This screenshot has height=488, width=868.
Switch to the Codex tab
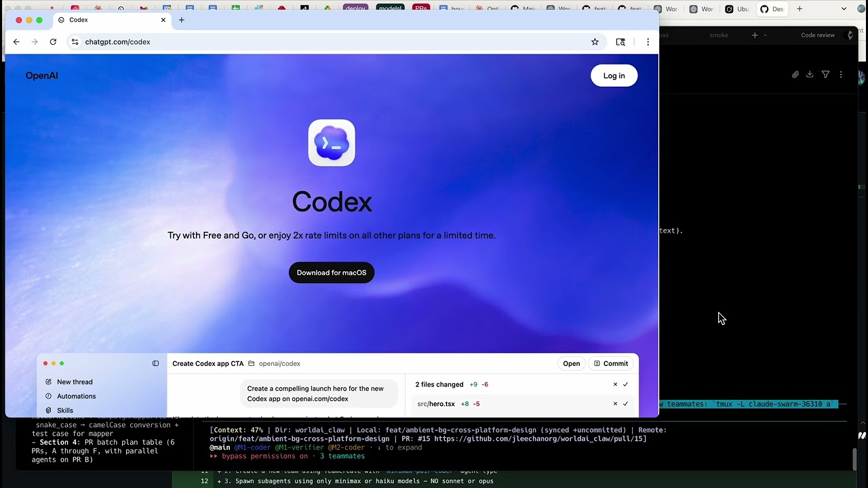coord(112,20)
